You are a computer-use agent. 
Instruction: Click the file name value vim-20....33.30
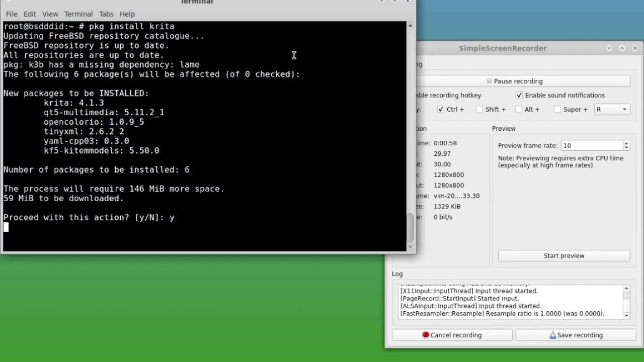pos(457,196)
